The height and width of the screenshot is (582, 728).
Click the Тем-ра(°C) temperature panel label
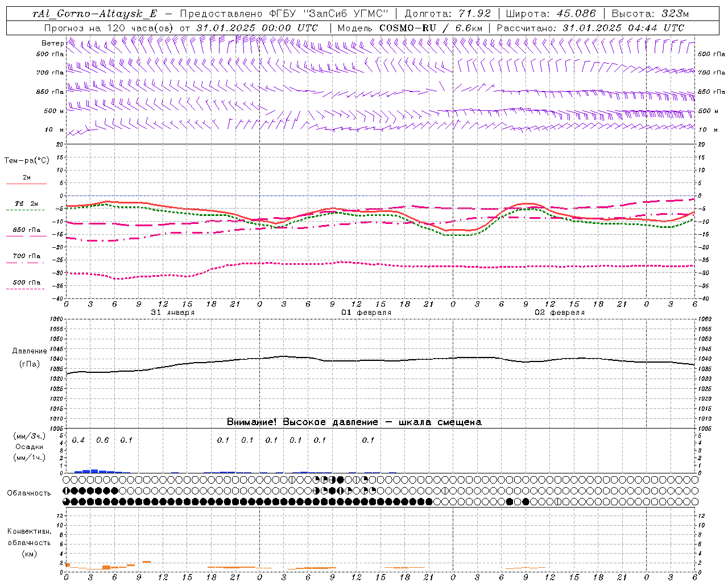click(x=27, y=161)
